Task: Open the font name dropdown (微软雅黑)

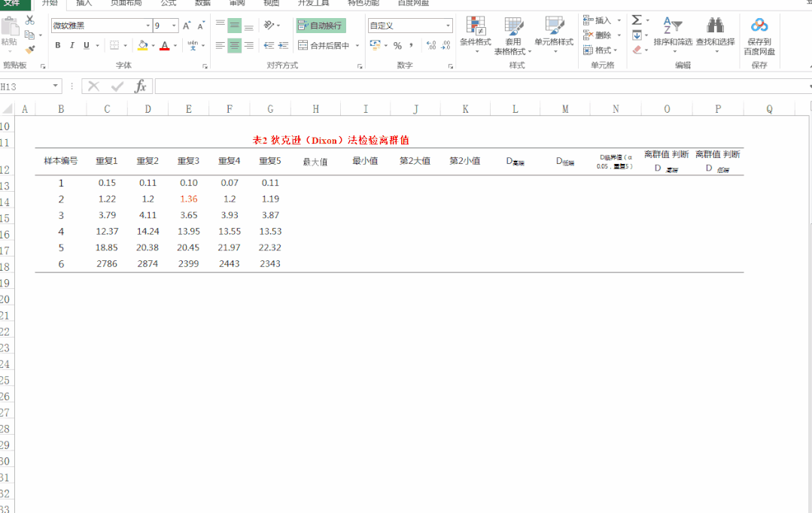Action: [147, 26]
